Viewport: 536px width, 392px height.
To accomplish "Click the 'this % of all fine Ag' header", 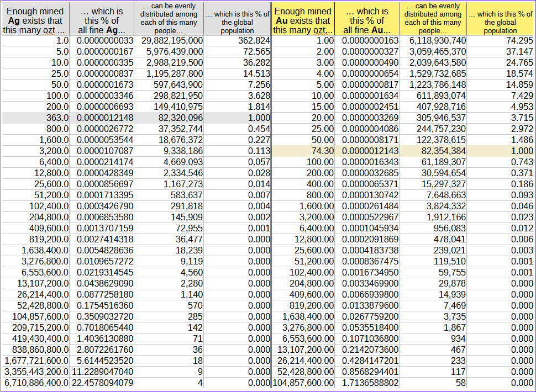I will [x=102, y=20].
